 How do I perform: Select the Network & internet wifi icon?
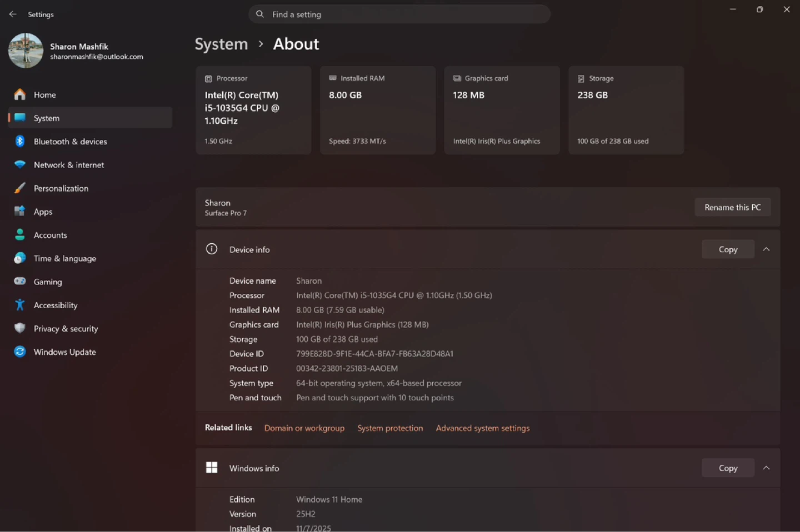(20, 164)
